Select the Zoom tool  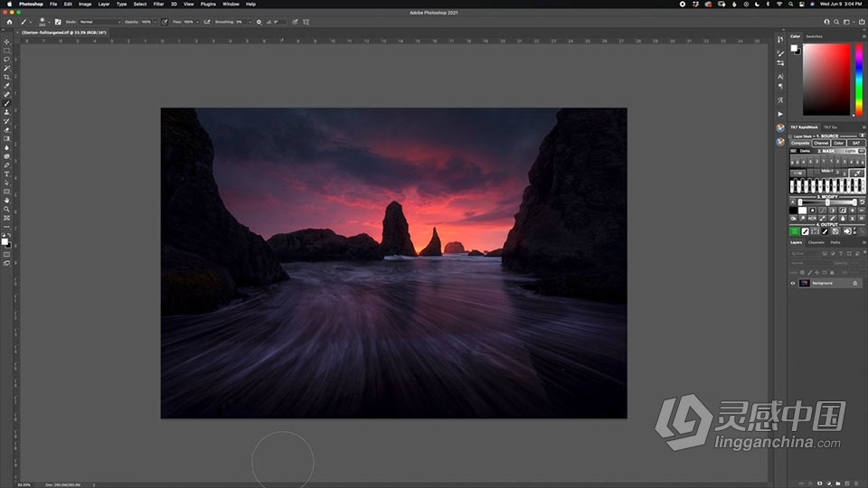[x=6, y=209]
